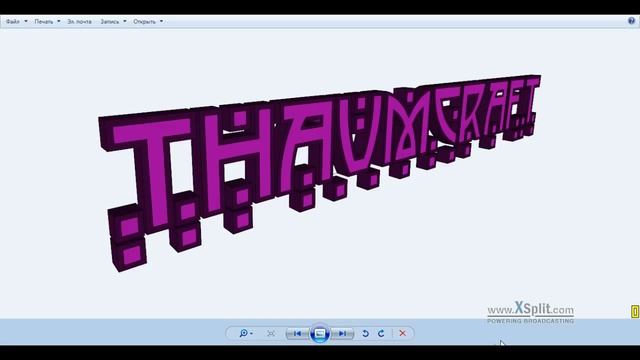The width and height of the screenshot is (640, 360).
Task: Click the purple THAUMCRAFT logo image
Action: tap(320, 172)
